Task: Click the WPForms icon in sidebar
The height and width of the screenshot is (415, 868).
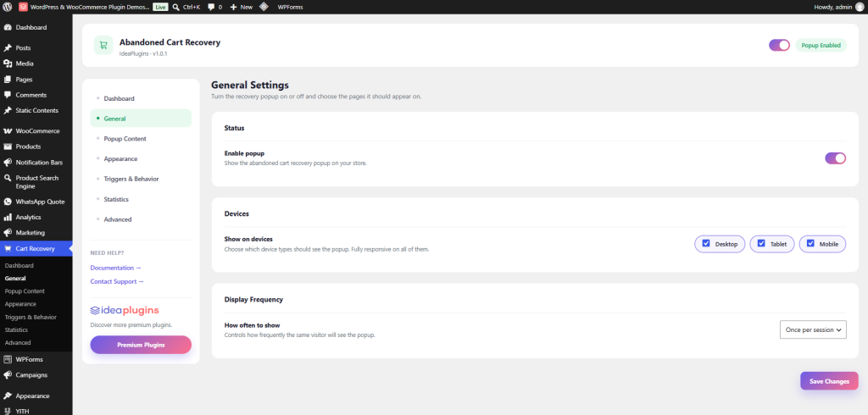Action: click(x=8, y=359)
